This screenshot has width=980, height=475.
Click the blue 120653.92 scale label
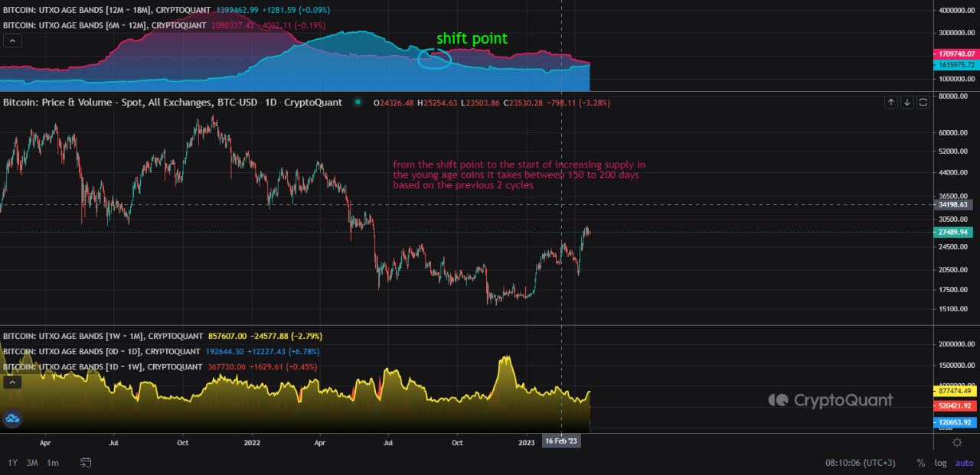tap(956, 422)
